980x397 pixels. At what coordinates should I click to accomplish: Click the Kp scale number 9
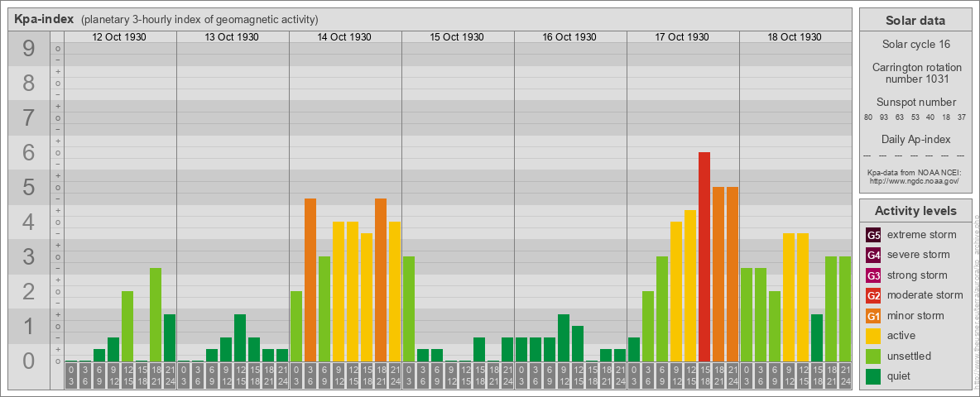[x=28, y=48]
